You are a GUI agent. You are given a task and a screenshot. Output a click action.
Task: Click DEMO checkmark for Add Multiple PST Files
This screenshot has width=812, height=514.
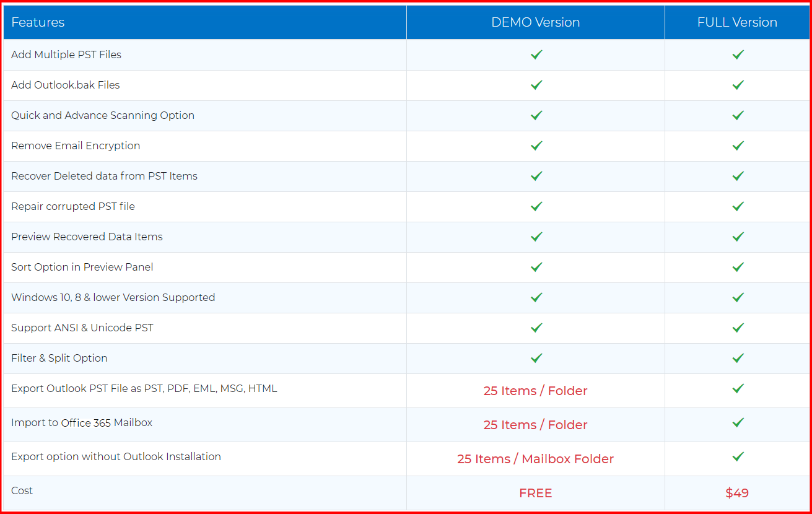pos(536,54)
